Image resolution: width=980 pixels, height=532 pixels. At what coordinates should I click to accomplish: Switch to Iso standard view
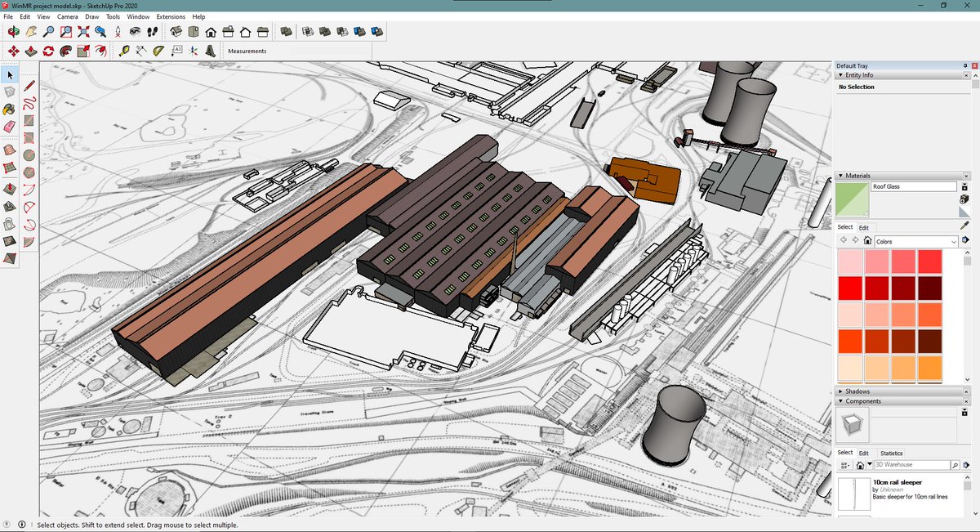pyautogui.click(x=176, y=32)
